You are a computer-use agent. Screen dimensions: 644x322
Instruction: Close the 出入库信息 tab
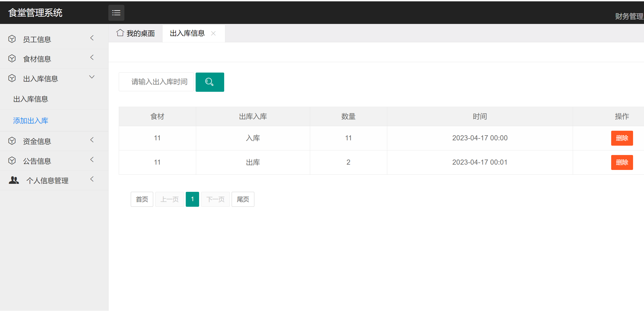[x=213, y=33]
